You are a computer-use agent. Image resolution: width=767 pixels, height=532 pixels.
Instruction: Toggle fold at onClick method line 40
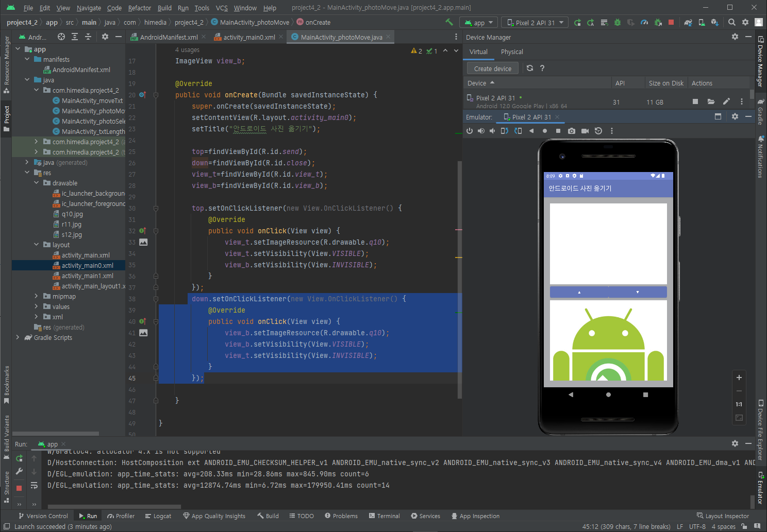click(x=156, y=321)
